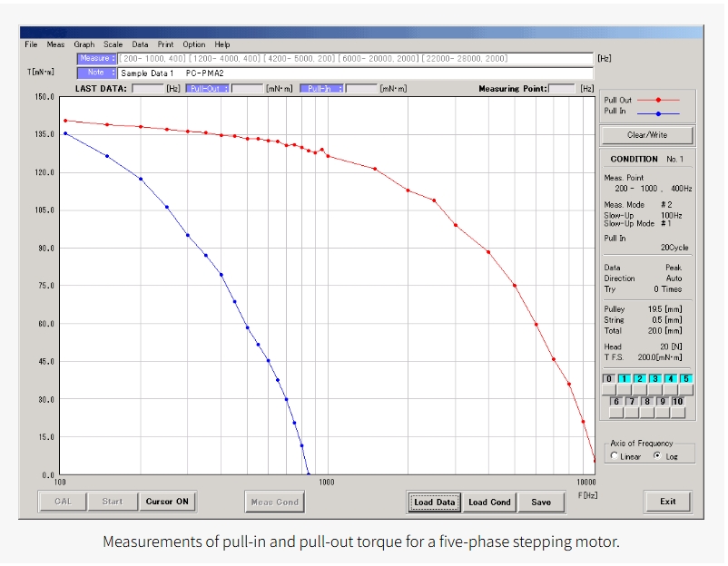Image resolution: width=728 pixels, height=566 pixels.
Task: Click the Pull-In mN·m value field
Action: (x=361, y=89)
